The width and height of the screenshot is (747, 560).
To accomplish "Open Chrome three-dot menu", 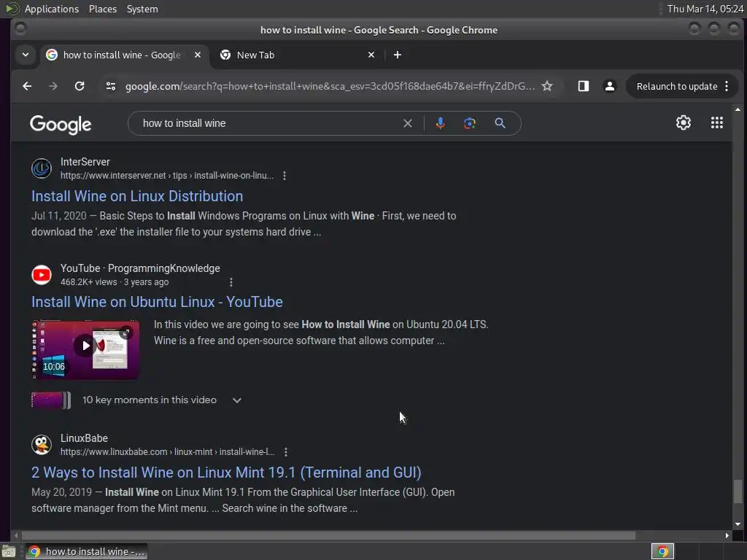I will click(x=727, y=86).
